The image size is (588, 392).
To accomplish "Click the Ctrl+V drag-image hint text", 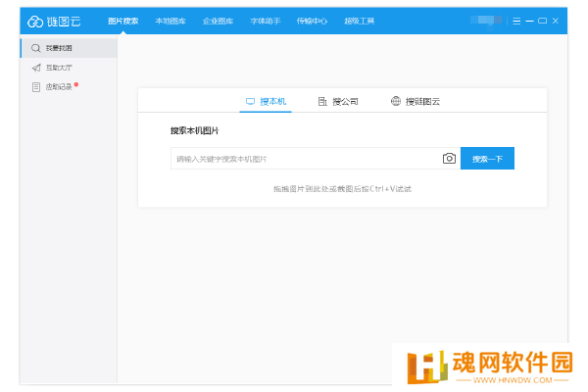I will pyautogui.click(x=342, y=189).
